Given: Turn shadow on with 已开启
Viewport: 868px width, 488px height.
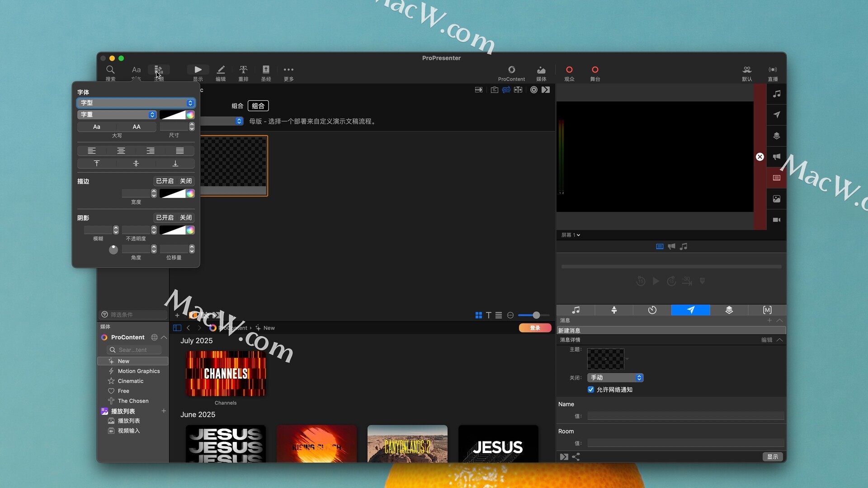Looking at the screenshot, I should click(165, 217).
